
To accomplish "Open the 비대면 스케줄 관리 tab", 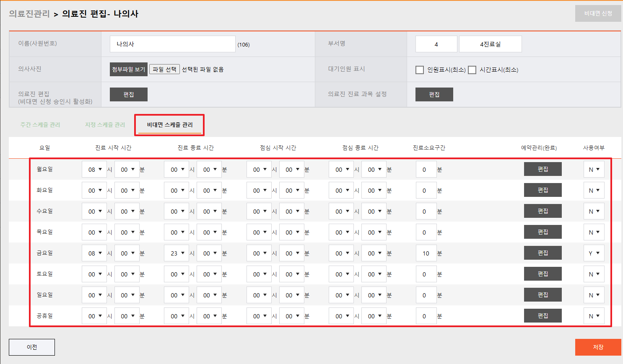I will [170, 125].
